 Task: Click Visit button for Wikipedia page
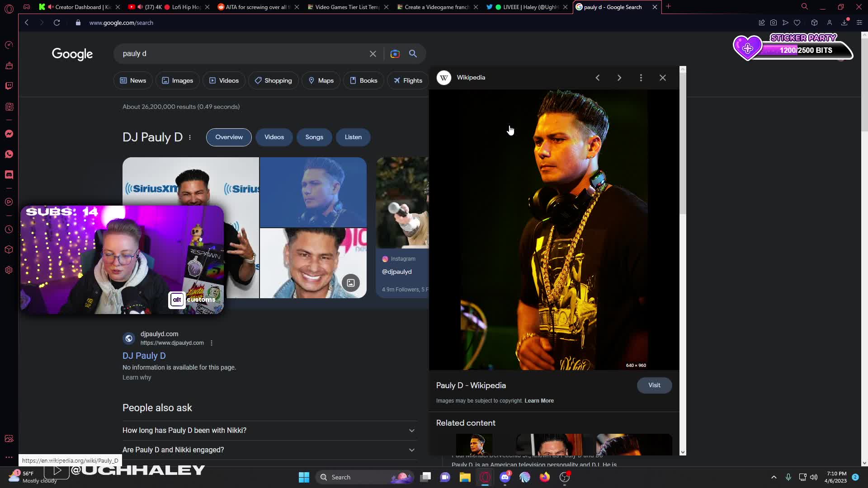pos(654,385)
